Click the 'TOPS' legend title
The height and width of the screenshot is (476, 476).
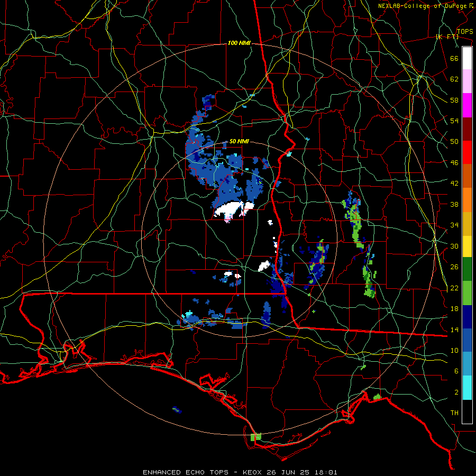(x=464, y=32)
